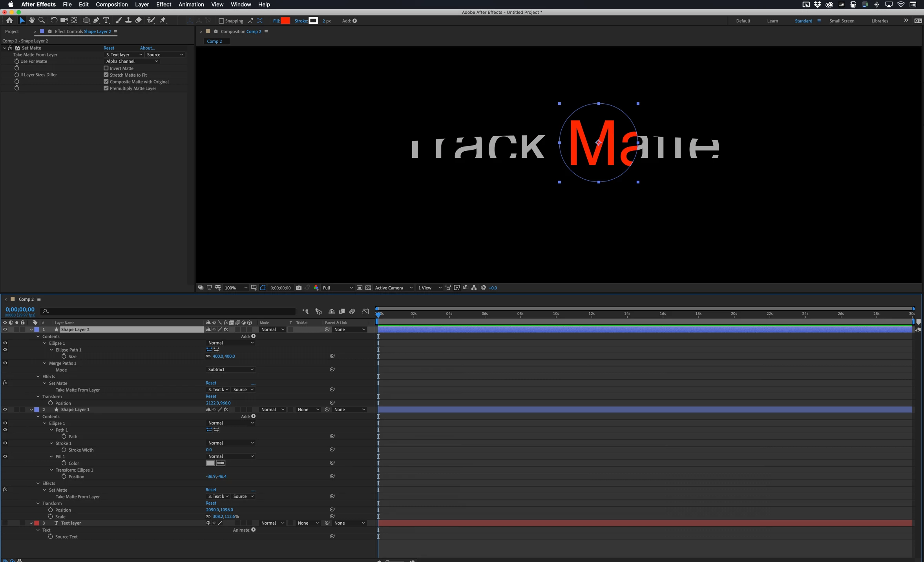Open the Animation menu
Screen dimensions: 924x562
coord(191,4)
